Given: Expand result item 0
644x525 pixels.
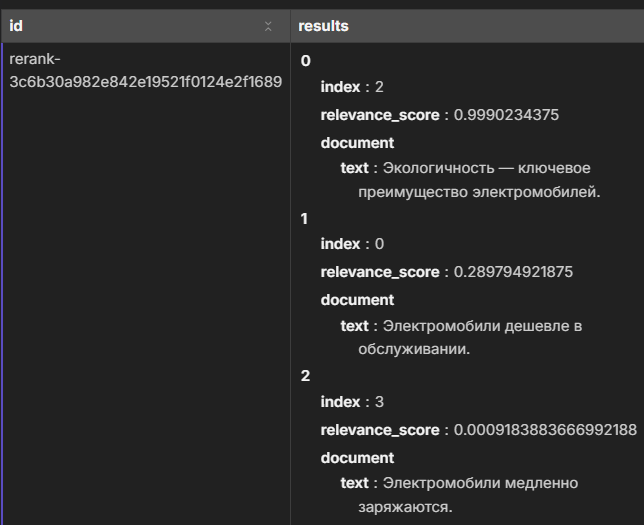Looking at the screenshot, I should [x=306, y=61].
